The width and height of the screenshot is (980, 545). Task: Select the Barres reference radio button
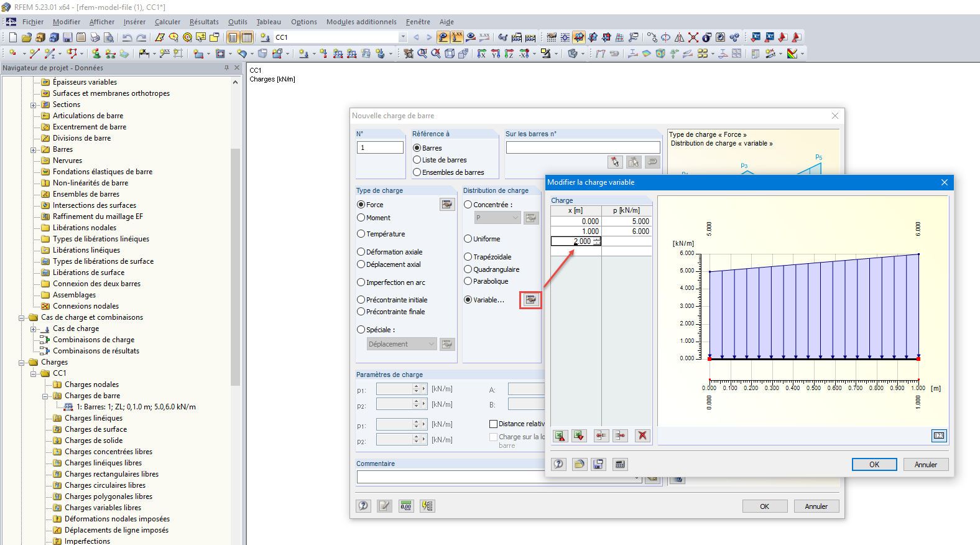pyautogui.click(x=417, y=148)
